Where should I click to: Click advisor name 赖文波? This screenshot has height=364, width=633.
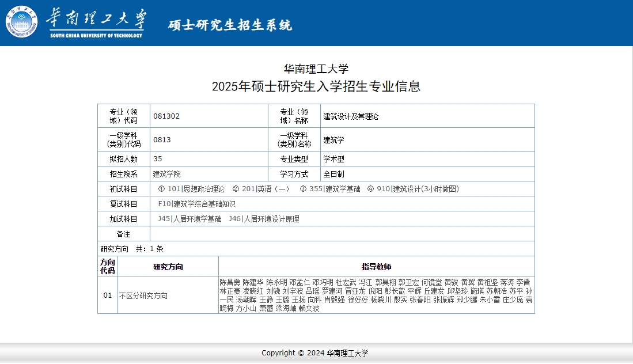click(309, 308)
